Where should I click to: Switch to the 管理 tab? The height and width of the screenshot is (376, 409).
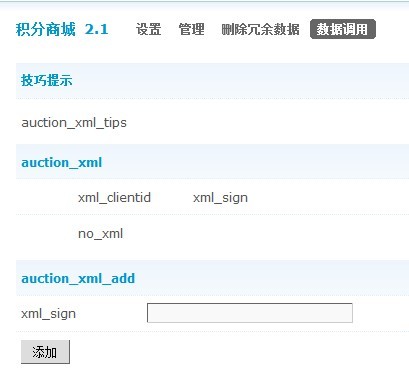(x=191, y=29)
